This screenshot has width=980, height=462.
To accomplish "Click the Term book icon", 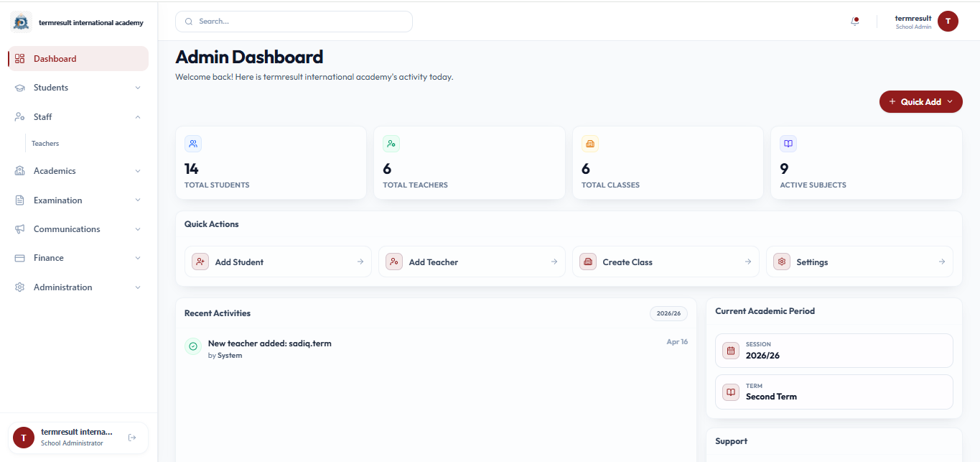I will [731, 392].
